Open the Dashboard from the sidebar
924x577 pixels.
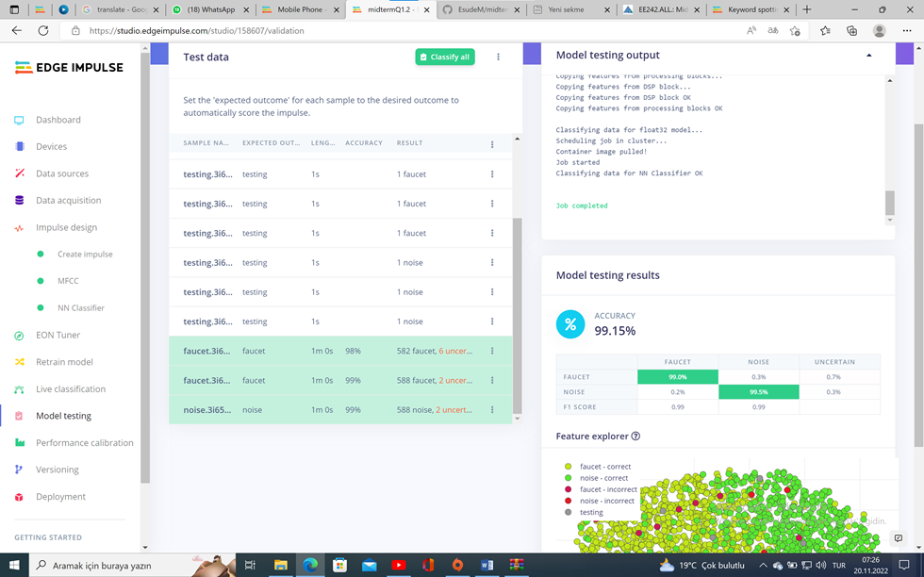click(58, 119)
